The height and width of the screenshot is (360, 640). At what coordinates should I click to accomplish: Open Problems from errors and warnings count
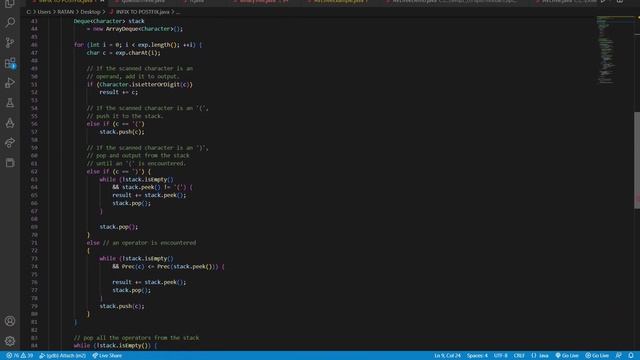coord(19,356)
